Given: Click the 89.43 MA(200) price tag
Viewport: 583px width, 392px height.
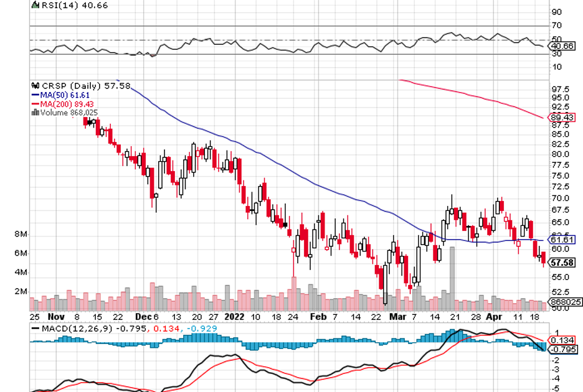Looking at the screenshot, I should [563, 118].
